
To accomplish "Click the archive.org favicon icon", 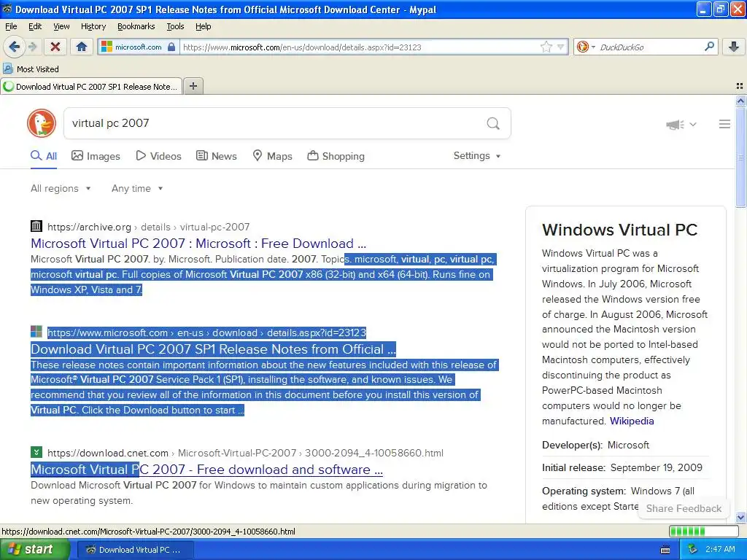I will [x=36, y=226].
